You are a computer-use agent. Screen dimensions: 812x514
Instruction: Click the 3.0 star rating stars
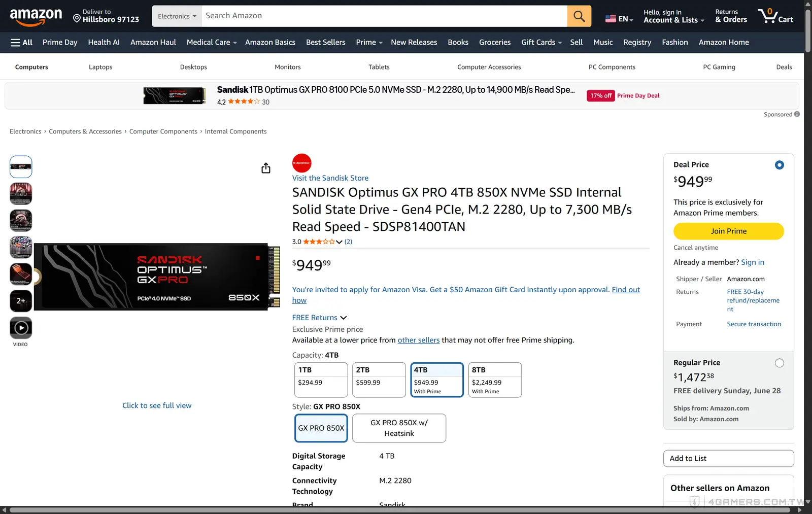[319, 242]
